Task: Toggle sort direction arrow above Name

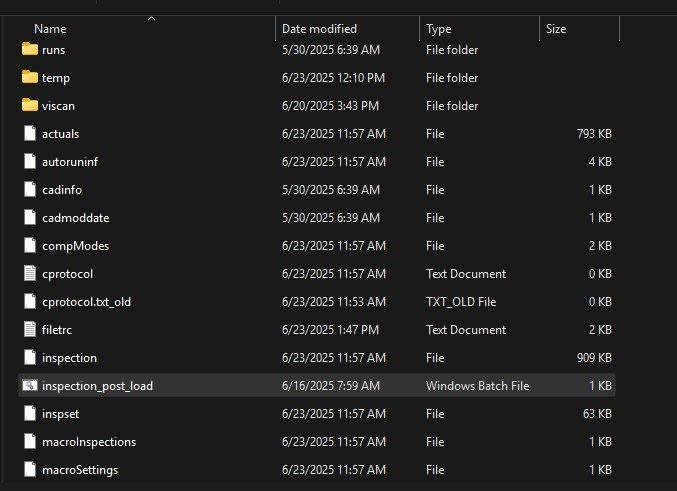Action: click(151, 19)
